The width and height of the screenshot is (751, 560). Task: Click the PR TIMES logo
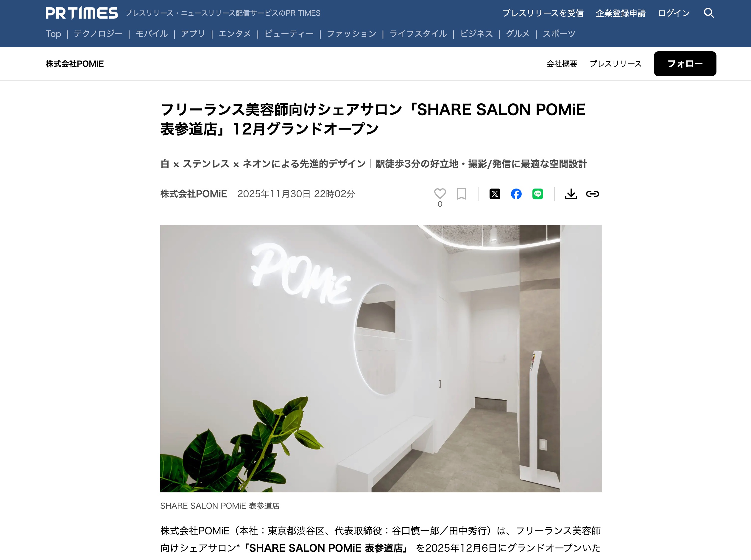(82, 13)
